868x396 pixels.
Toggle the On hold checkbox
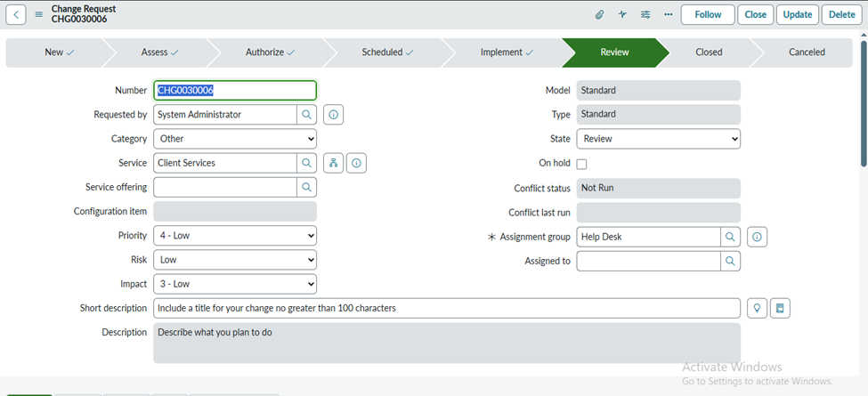click(582, 164)
